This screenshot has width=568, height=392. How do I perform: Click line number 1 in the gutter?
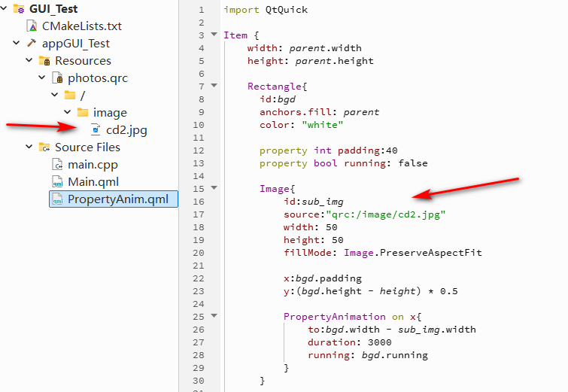[x=202, y=10]
